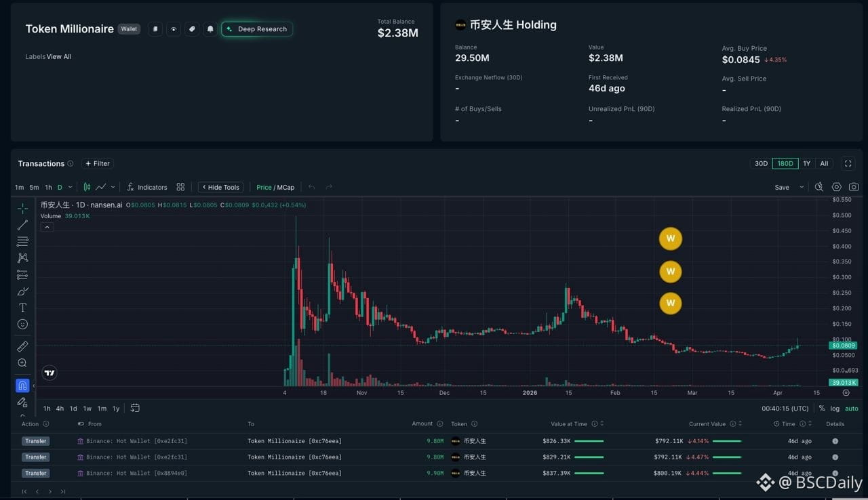868x500 pixels.
Task: Open the Fibonacci retracement tool
Action: pyautogui.click(x=22, y=241)
